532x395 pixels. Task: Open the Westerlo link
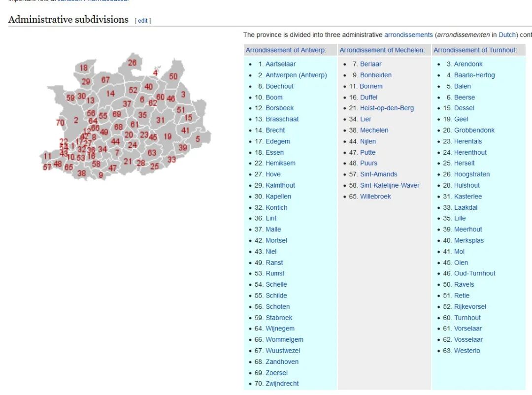[467, 351]
